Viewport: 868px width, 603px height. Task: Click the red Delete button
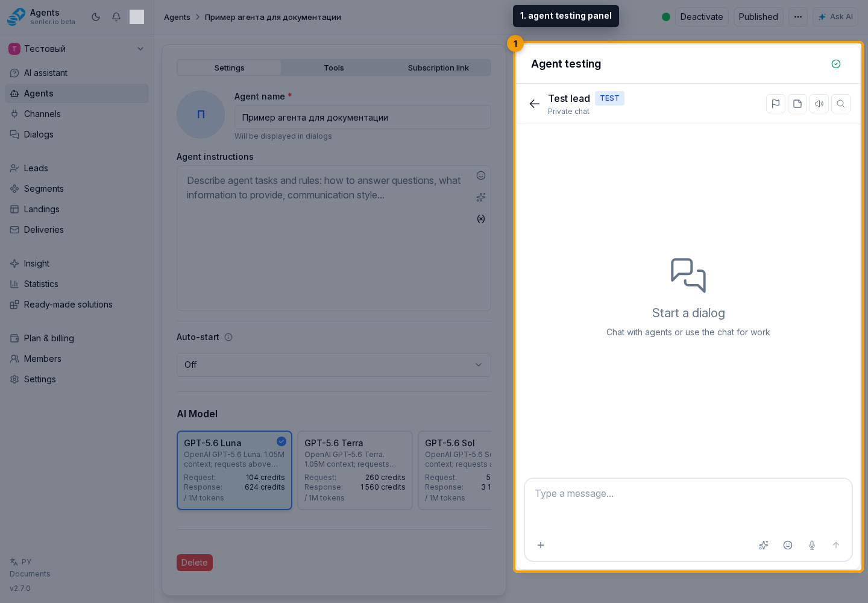[195, 563]
